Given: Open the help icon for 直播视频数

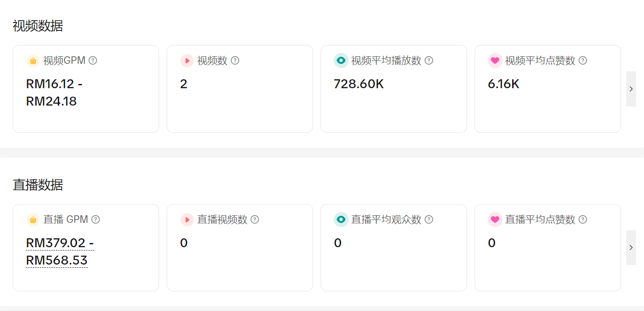Looking at the screenshot, I should 255,220.
